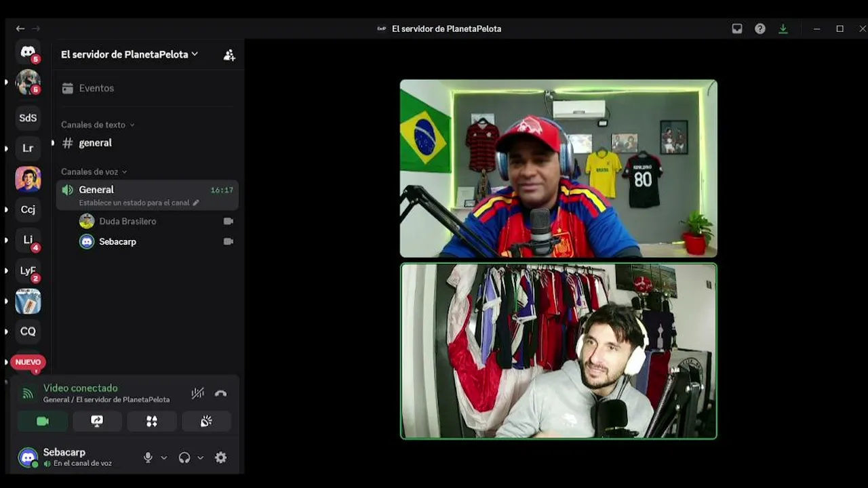Go back with the arrow
Viewport: 868px width, 488px height.
[x=20, y=28]
